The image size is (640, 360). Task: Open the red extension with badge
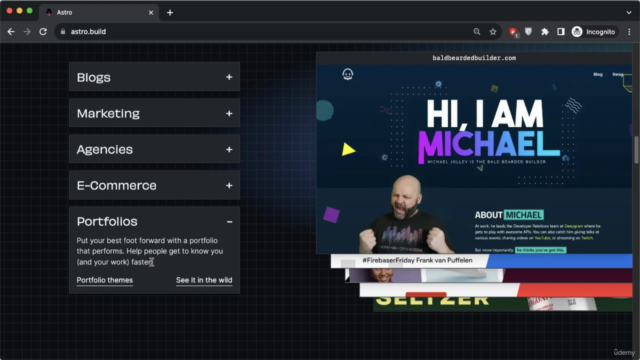513,32
